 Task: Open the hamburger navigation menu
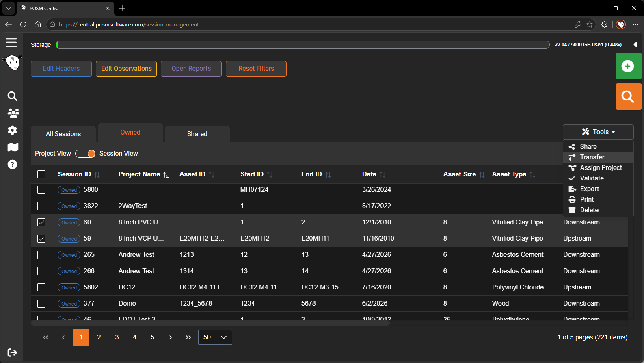(11, 42)
